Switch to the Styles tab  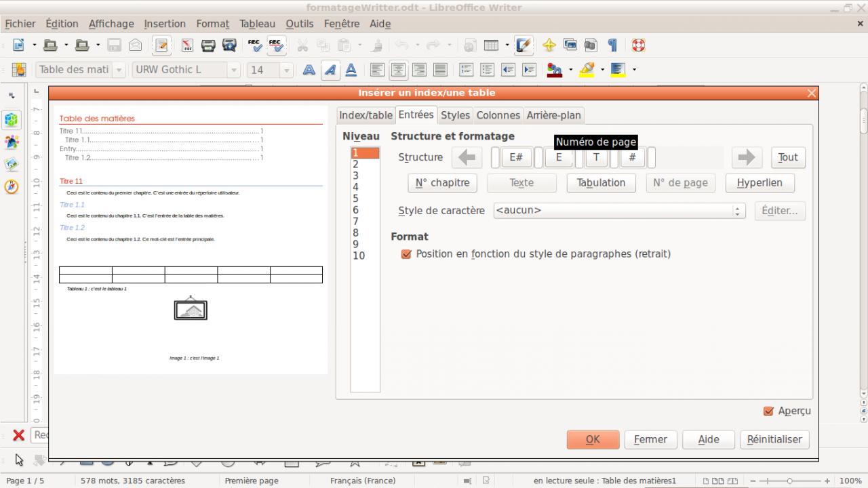coord(455,115)
